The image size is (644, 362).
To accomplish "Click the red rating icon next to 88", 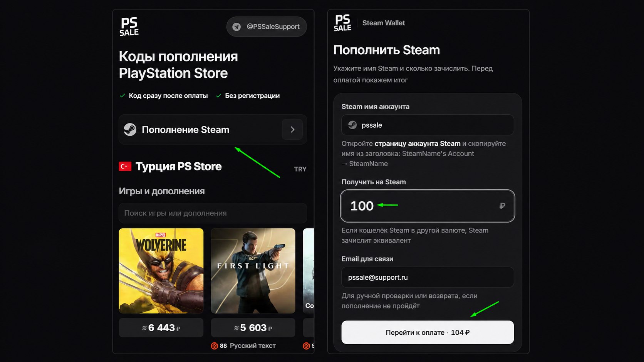I will pos(215,346).
